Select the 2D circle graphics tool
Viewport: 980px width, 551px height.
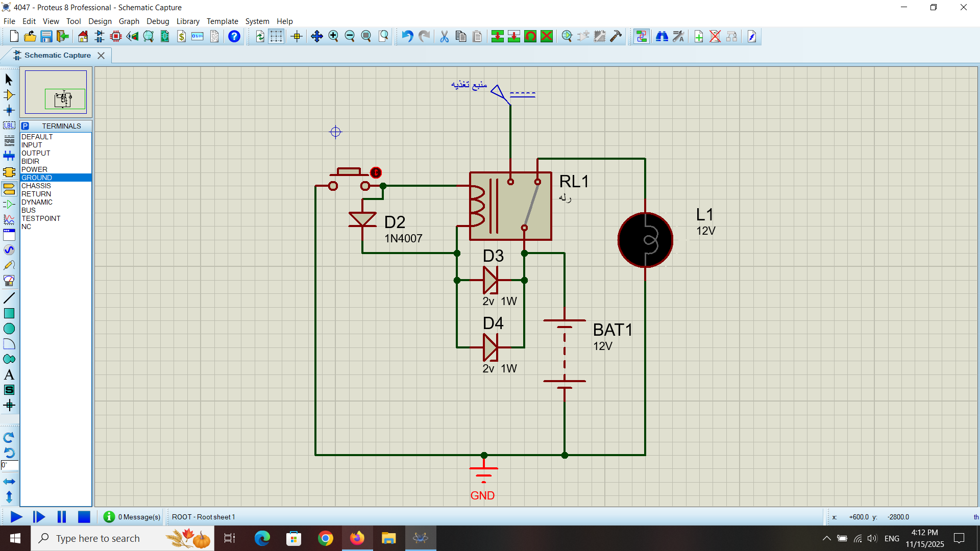pos(9,329)
